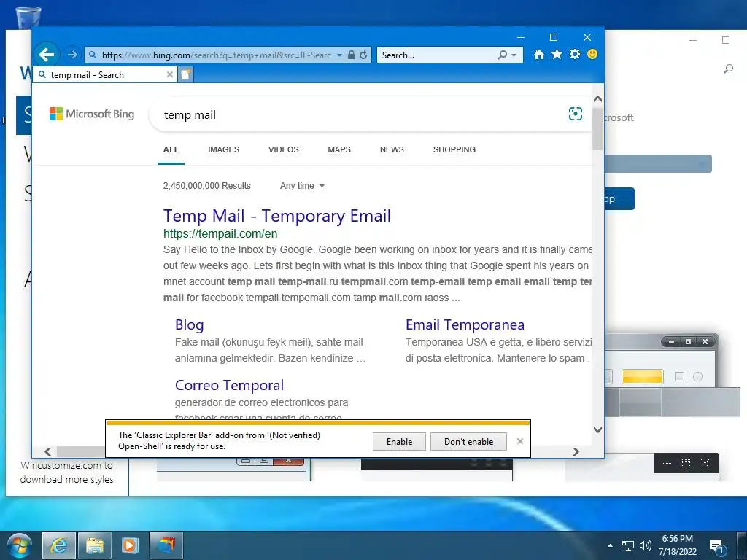Open the Action Center notification icon

click(716, 547)
